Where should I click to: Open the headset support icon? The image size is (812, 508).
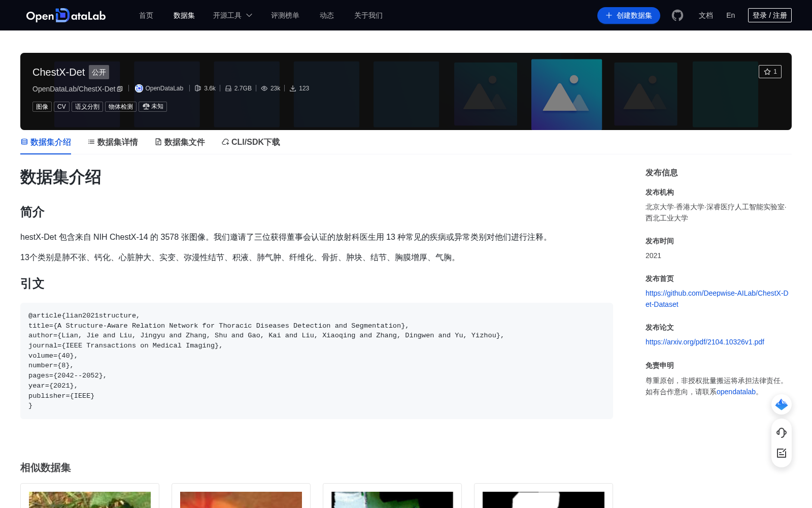click(x=782, y=433)
